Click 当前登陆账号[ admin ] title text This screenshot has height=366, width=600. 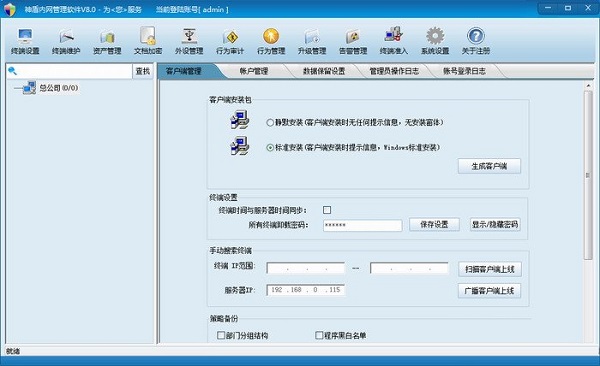(192, 10)
